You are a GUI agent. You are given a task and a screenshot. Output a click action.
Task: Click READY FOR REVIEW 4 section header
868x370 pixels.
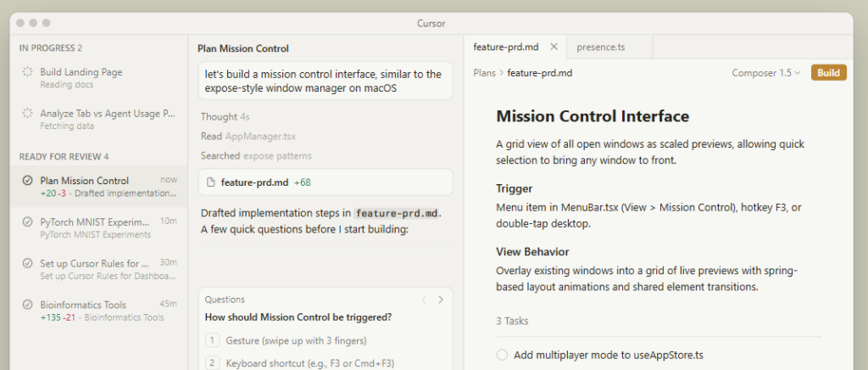point(64,157)
